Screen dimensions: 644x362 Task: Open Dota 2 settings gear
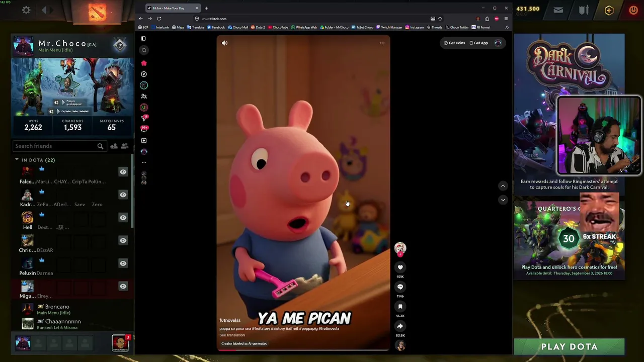click(x=26, y=10)
